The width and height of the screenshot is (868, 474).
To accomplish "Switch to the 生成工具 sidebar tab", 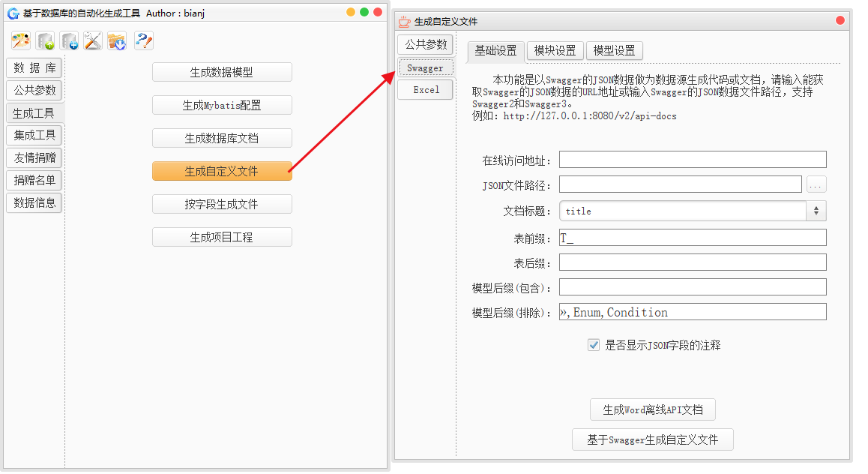I will click(x=34, y=113).
